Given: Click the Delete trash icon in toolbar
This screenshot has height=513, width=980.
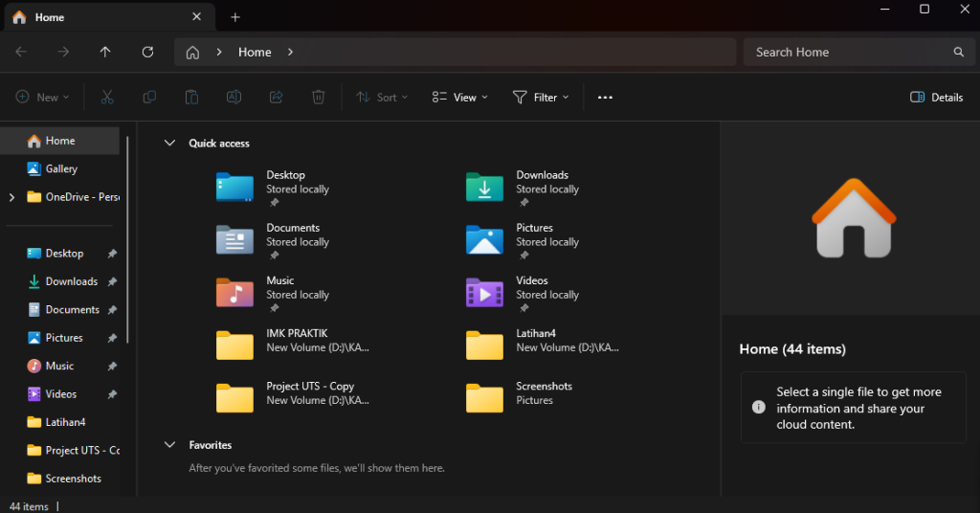Looking at the screenshot, I should point(319,98).
